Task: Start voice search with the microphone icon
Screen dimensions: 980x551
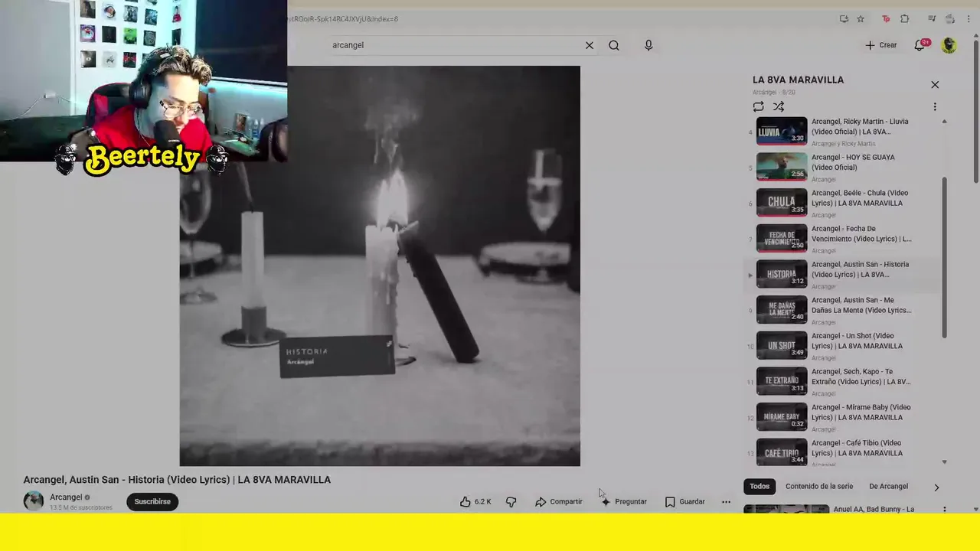Action: pyautogui.click(x=648, y=45)
